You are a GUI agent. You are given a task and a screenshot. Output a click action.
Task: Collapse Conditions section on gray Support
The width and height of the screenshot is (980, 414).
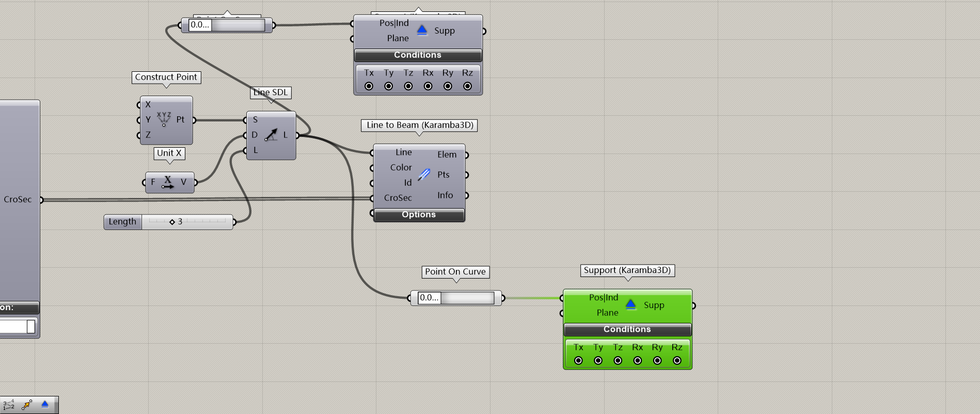pos(418,55)
